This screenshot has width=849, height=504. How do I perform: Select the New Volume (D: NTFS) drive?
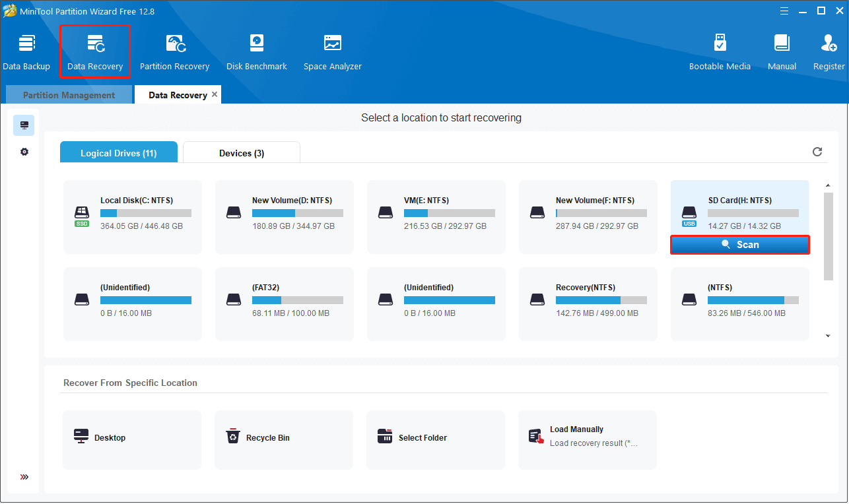tap(285, 217)
